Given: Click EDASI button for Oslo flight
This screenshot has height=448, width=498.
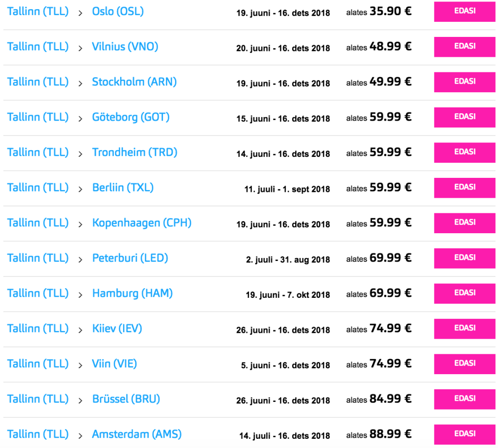Looking at the screenshot, I should tap(464, 11).
